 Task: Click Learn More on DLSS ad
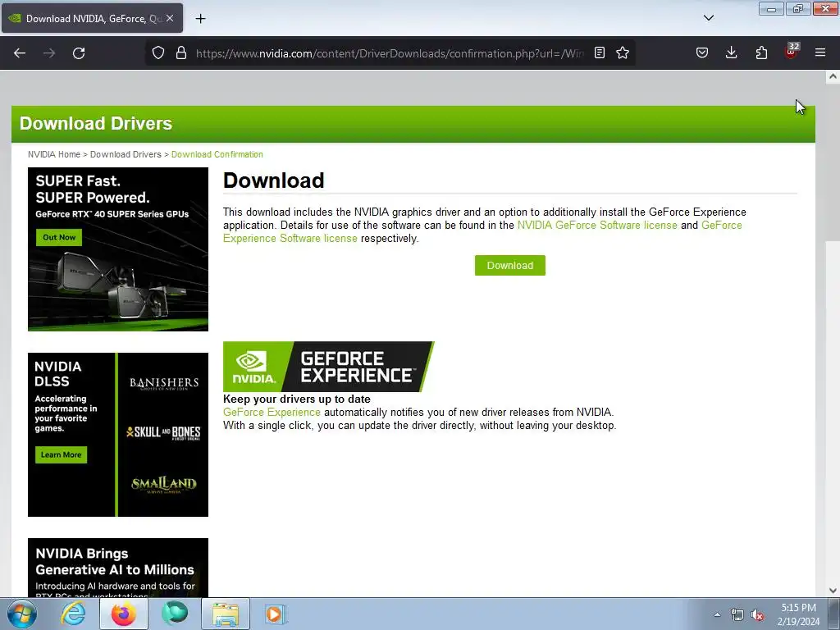61,454
